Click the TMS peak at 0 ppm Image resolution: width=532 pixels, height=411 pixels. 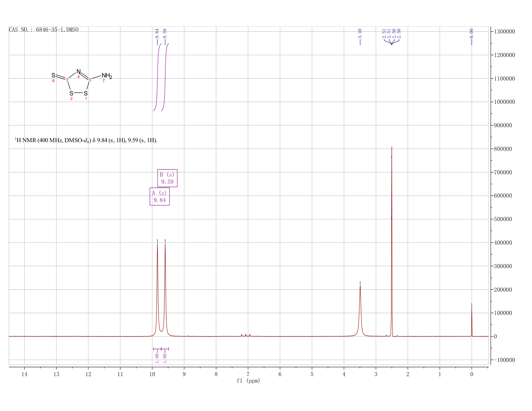pos(472,321)
